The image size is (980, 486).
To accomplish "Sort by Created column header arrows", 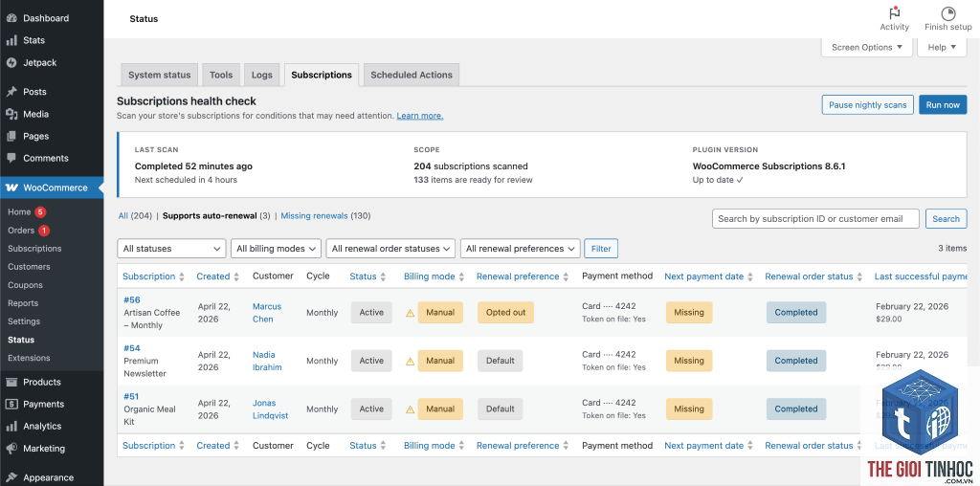I will click(236, 276).
